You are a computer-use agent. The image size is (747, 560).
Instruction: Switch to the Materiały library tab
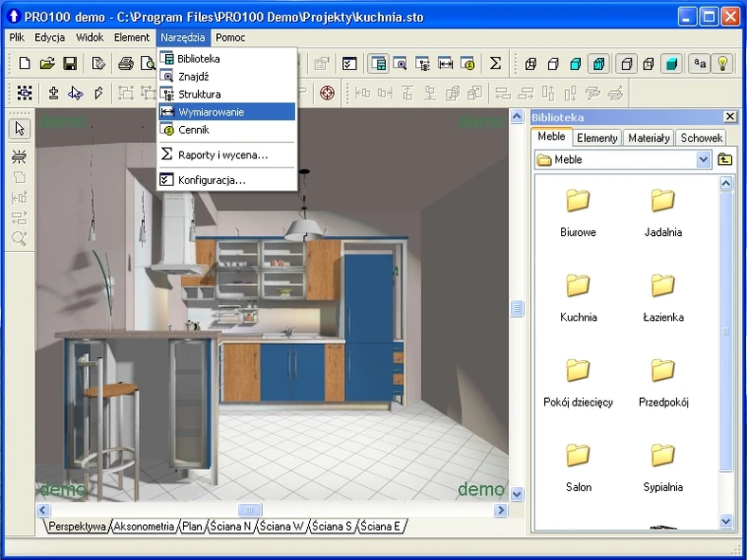click(x=648, y=137)
